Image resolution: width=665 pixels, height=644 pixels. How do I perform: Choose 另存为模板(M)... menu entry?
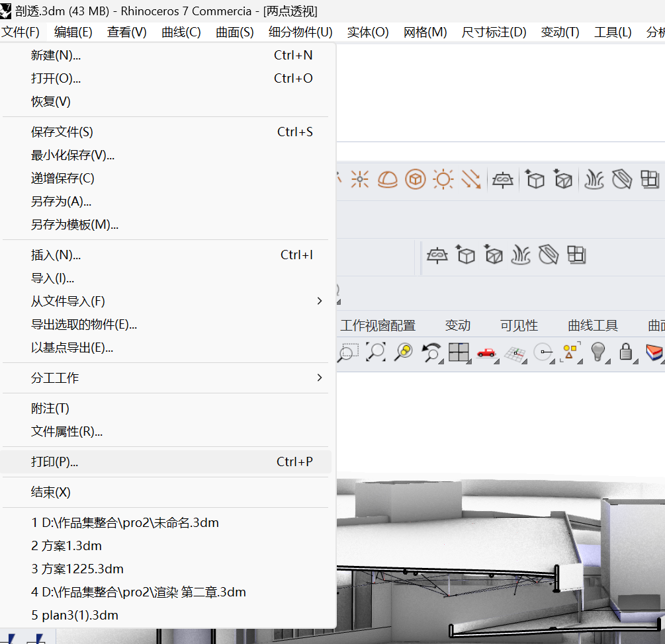165,225
